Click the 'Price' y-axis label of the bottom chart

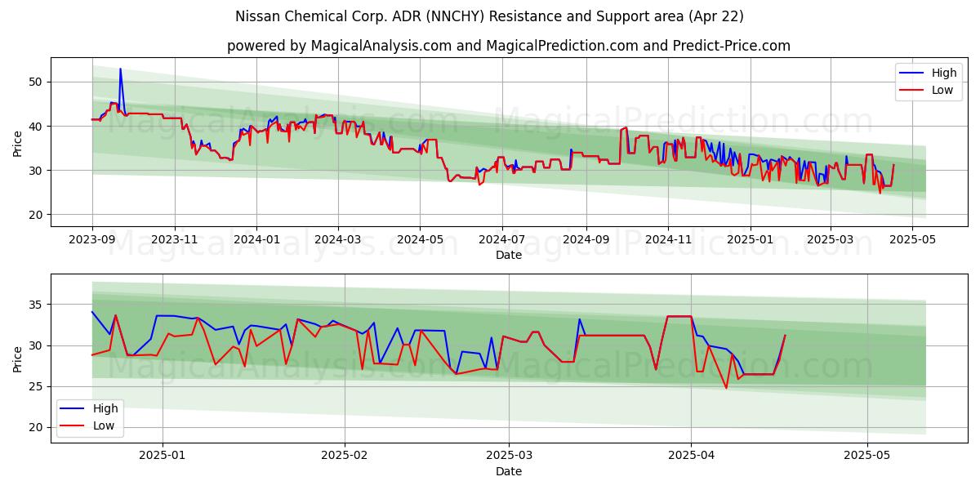(x=18, y=358)
